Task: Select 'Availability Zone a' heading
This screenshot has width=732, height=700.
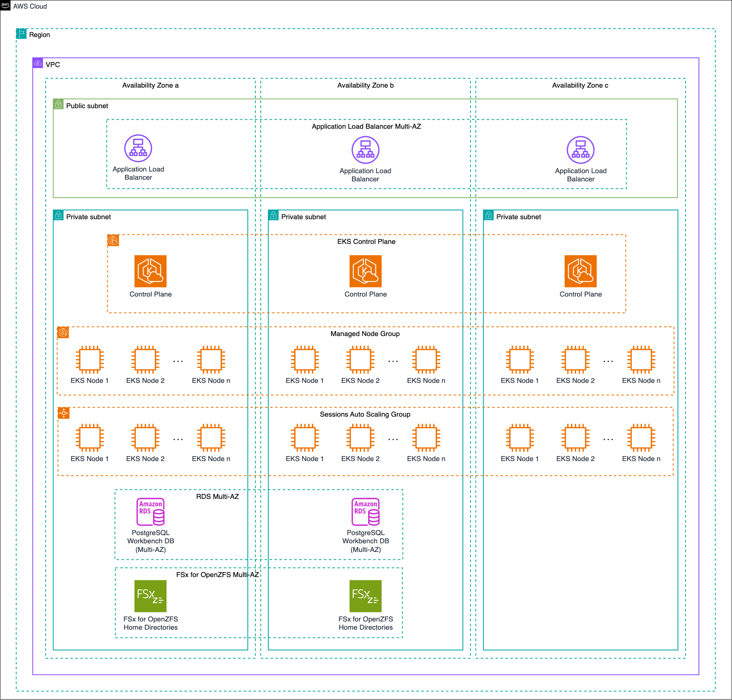Action: 151,85
